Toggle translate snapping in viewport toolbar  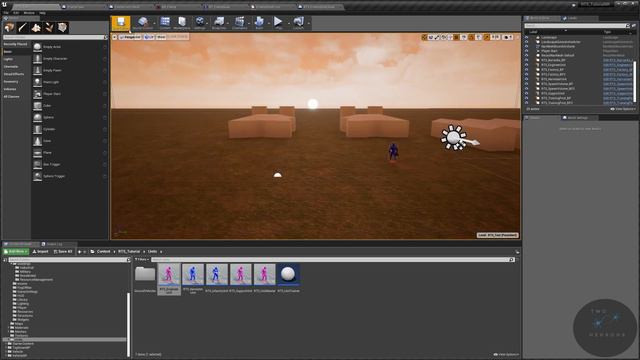[457, 37]
